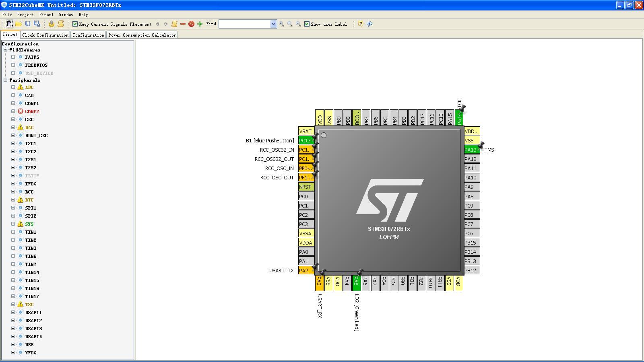644x362 pixels.
Task: Click the Generate Report scroll icon
Action: [x=61, y=24]
